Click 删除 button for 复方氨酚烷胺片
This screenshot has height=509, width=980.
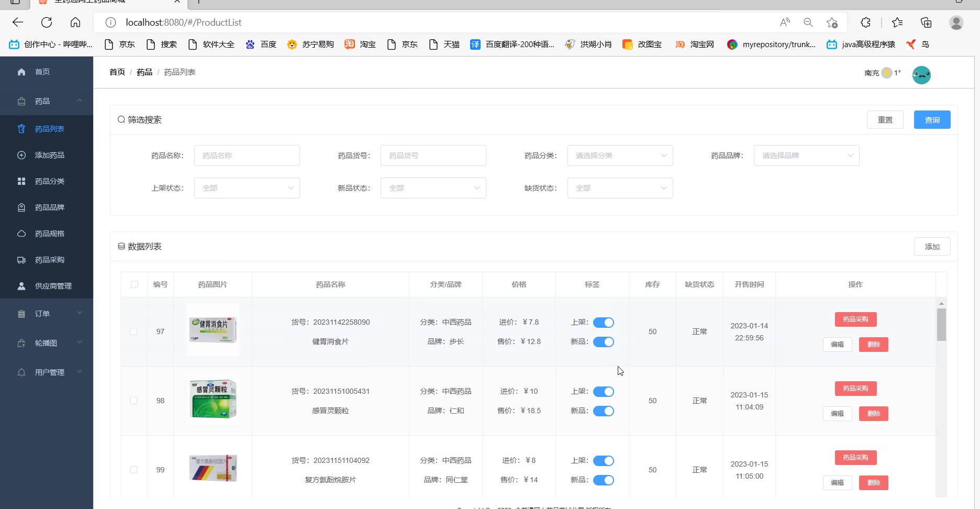873,483
